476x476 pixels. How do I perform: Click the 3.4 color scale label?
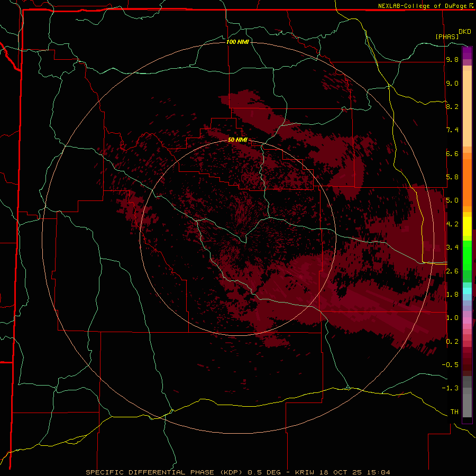452,248
